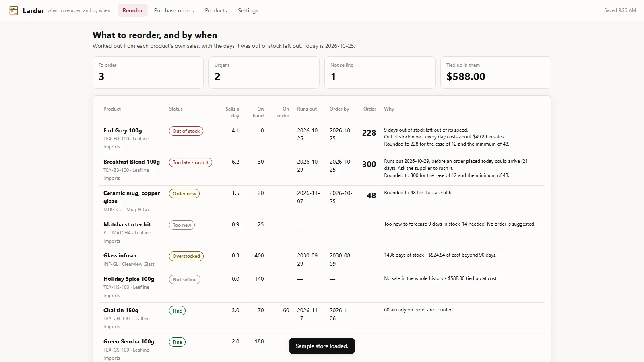Dismiss the 'Sample store loaded.' toast
This screenshot has height=362, width=644.
click(x=322, y=346)
